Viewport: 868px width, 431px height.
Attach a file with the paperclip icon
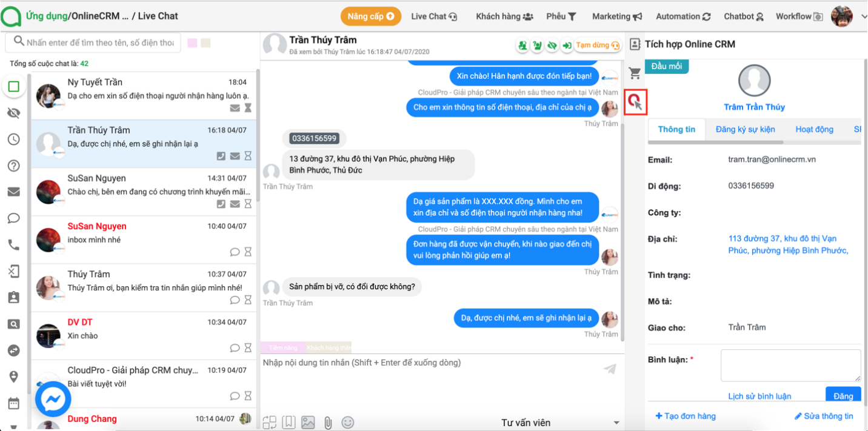[x=328, y=423]
